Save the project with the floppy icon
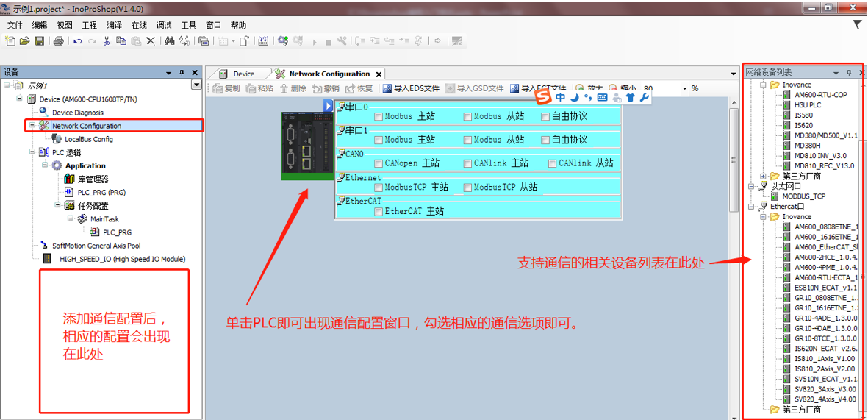 [x=39, y=41]
